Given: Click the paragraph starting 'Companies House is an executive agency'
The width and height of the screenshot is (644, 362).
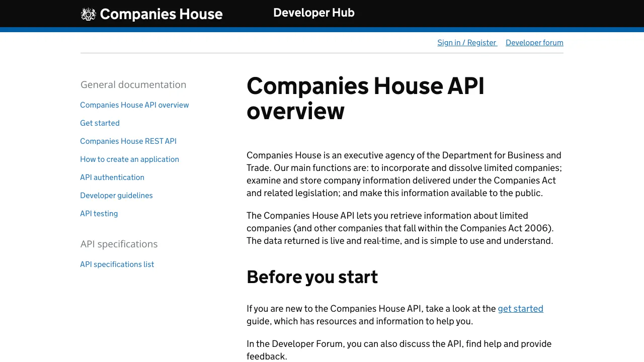Looking at the screenshot, I should pos(404,174).
